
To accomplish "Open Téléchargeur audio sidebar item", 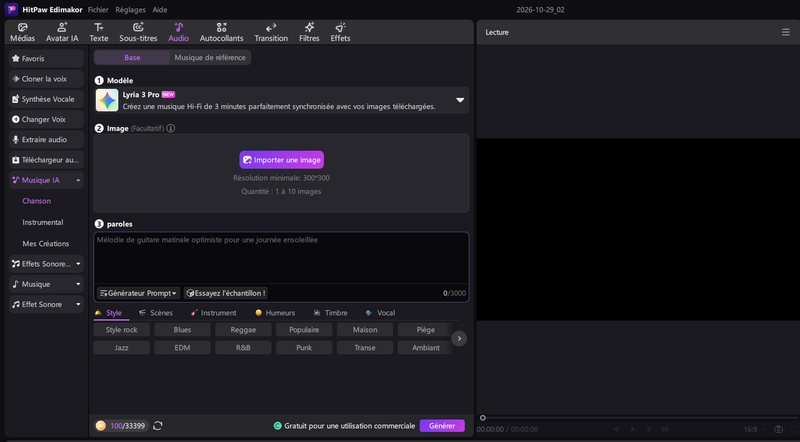I will pos(46,160).
